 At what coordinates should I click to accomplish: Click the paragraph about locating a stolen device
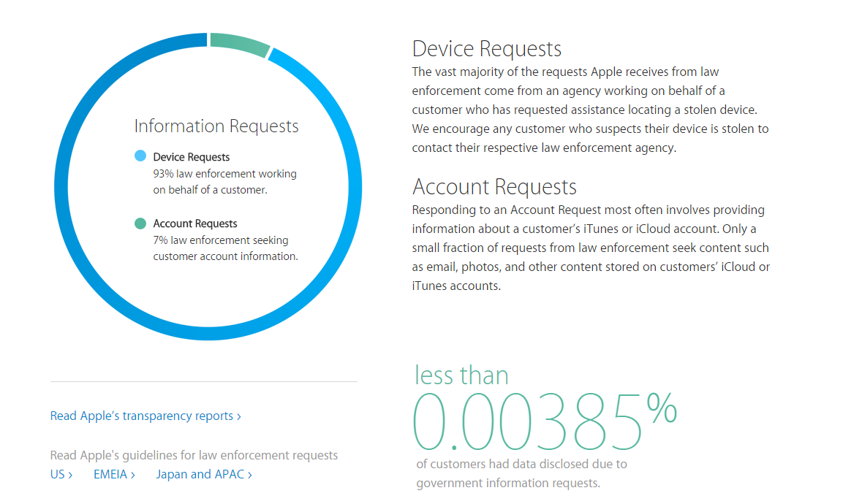pos(590,110)
